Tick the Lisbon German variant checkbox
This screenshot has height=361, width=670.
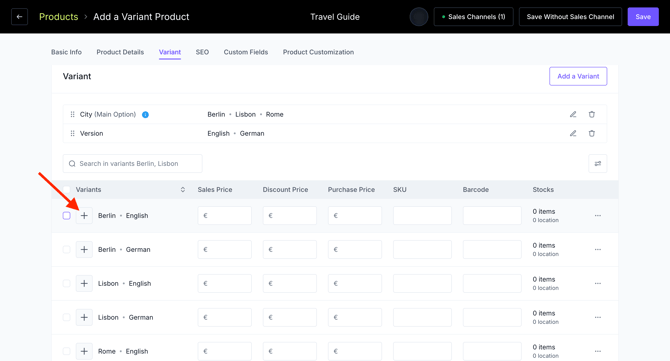(66, 317)
